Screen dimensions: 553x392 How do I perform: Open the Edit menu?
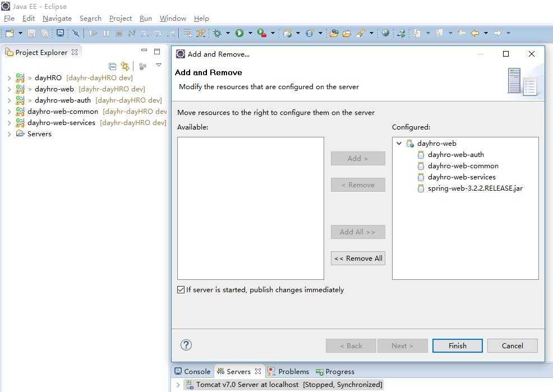[x=29, y=19]
